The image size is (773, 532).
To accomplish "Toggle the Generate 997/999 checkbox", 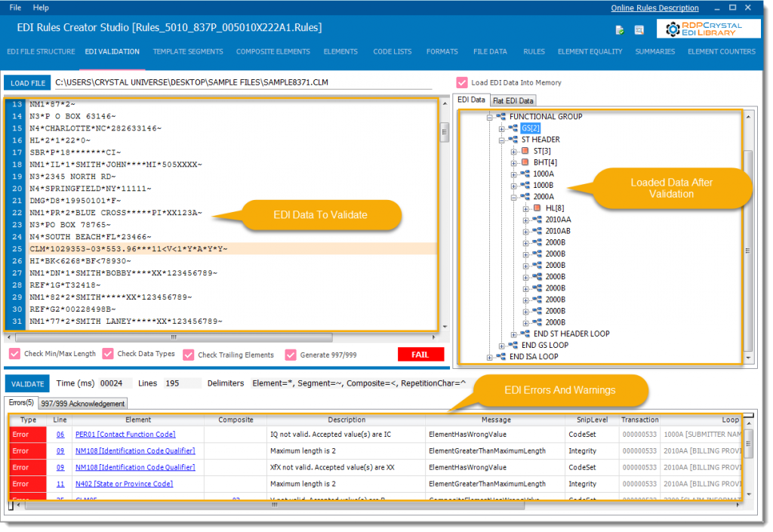I will pyautogui.click(x=291, y=354).
